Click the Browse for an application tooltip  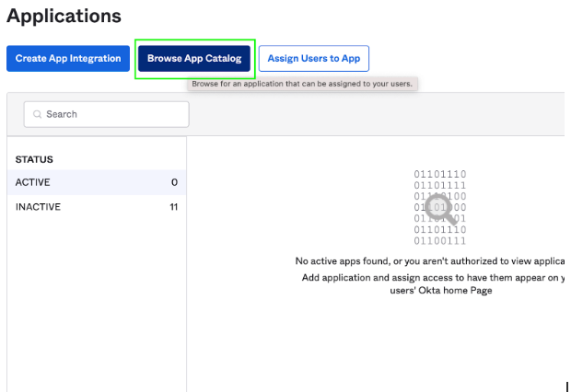302,84
